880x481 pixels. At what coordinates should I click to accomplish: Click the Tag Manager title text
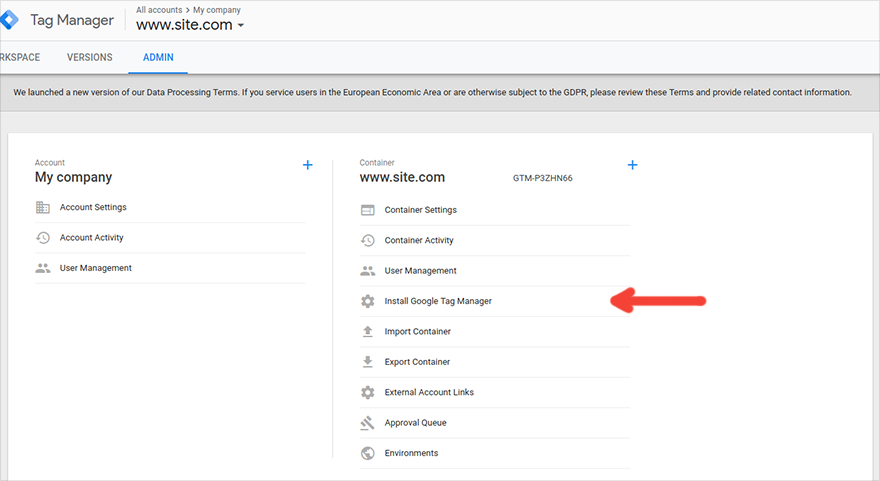(72, 20)
